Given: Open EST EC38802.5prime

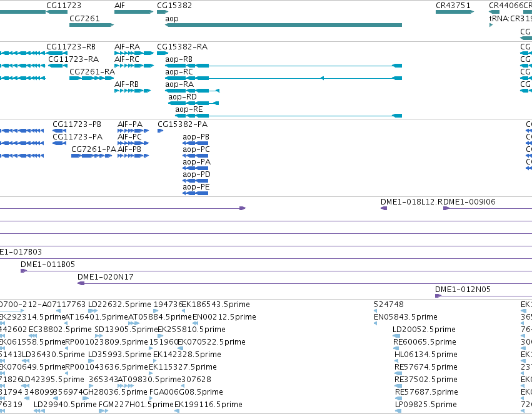Looking at the screenshot, I should tap(33, 336).
